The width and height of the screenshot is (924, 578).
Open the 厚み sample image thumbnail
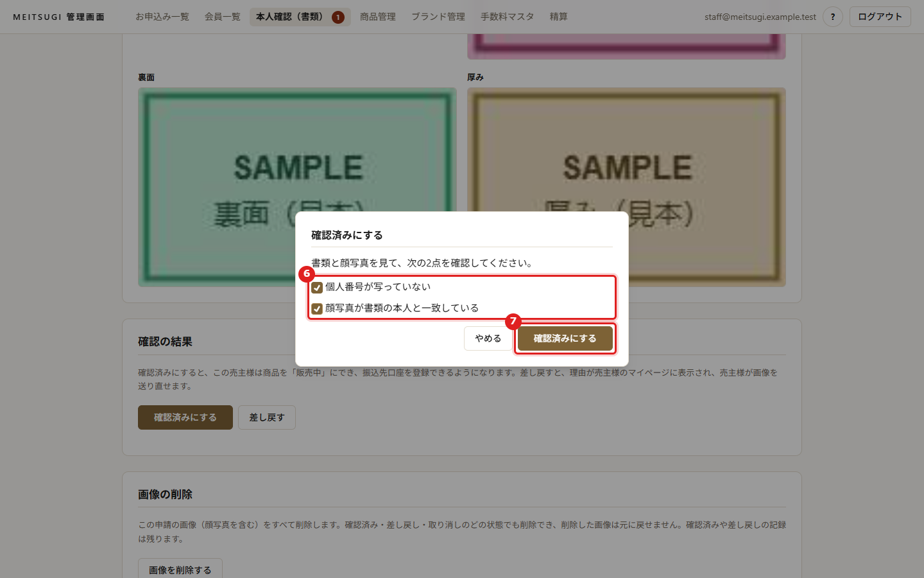click(627, 187)
